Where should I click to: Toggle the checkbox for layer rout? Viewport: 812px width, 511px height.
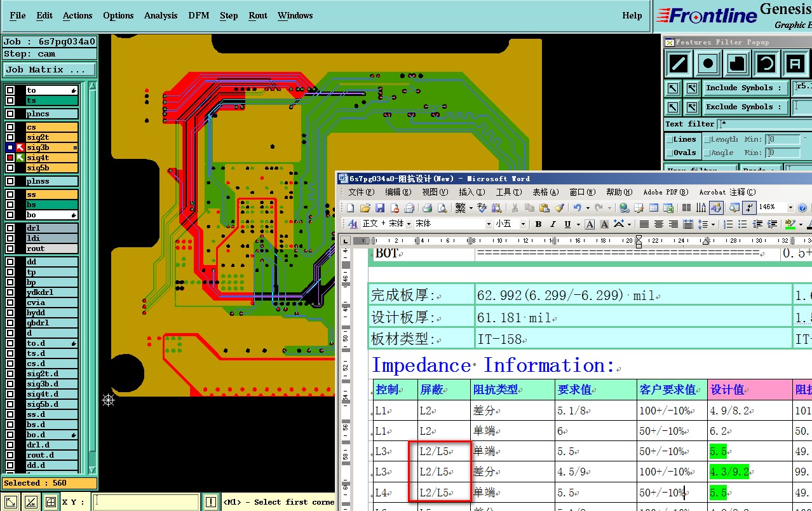pos(10,249)
